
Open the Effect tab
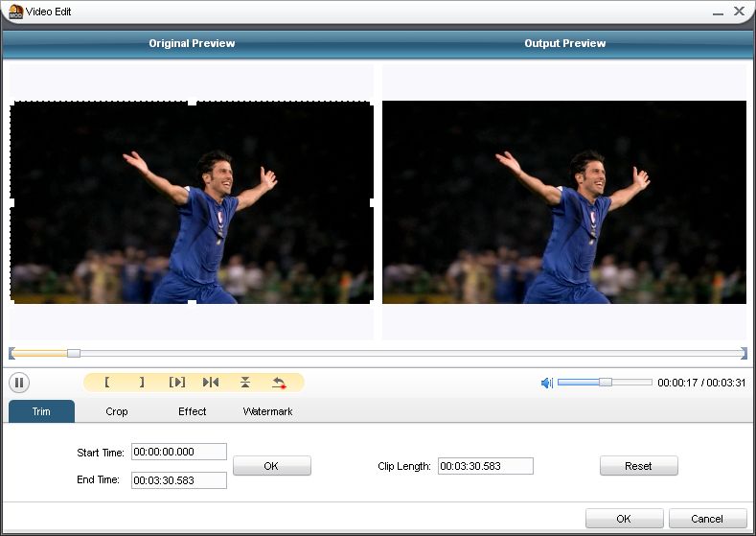pos(192,411)
